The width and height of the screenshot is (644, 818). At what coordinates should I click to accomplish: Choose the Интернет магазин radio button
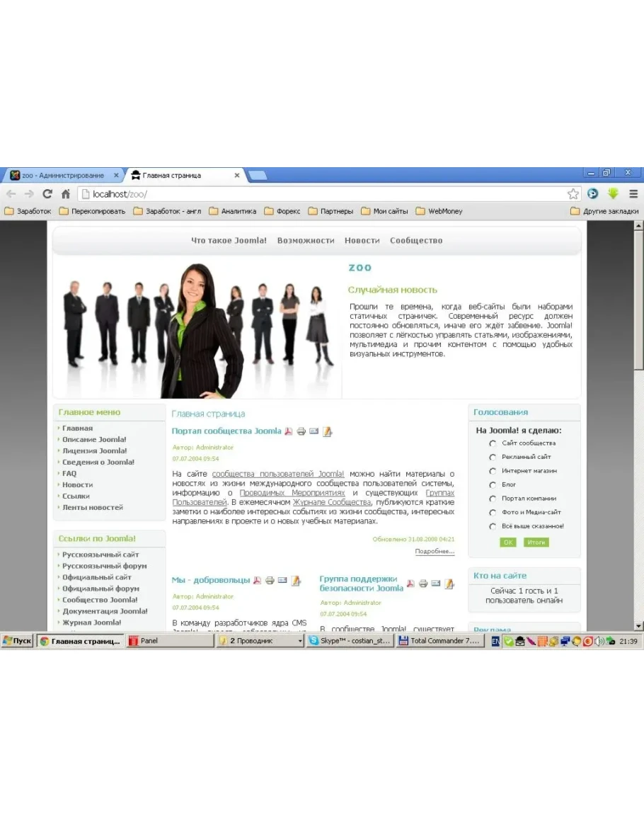pos(493,471)
